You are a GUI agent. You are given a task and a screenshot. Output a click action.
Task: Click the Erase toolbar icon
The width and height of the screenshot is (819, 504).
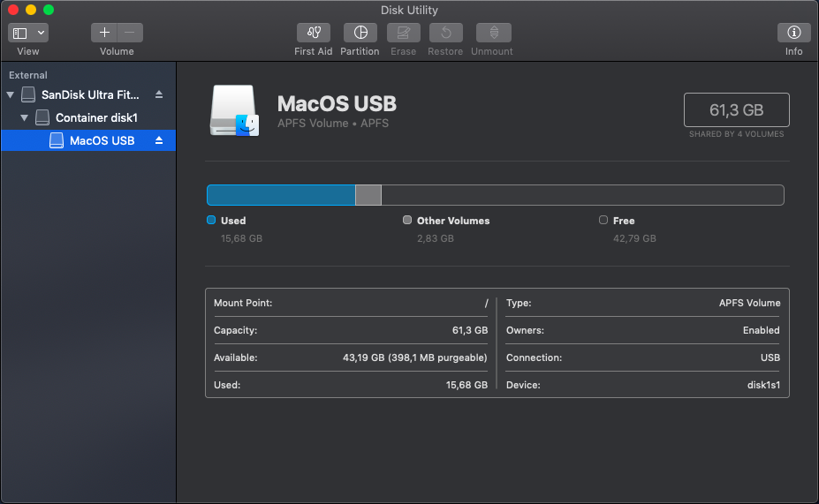(x=403, y=33)
